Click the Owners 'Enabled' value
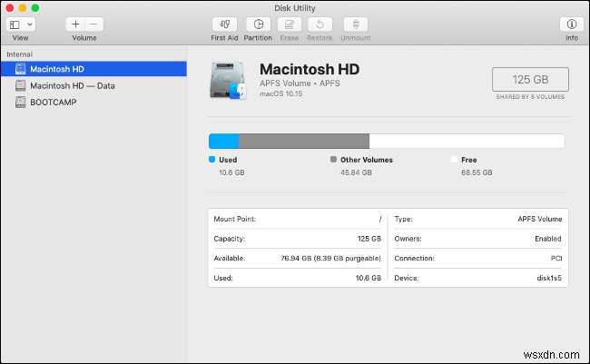Viewport: 590px width, 364px height. click(x=548, y=239)
